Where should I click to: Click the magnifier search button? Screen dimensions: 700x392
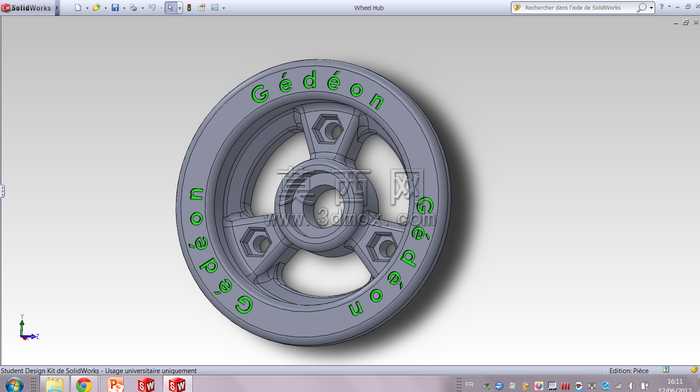642,8
